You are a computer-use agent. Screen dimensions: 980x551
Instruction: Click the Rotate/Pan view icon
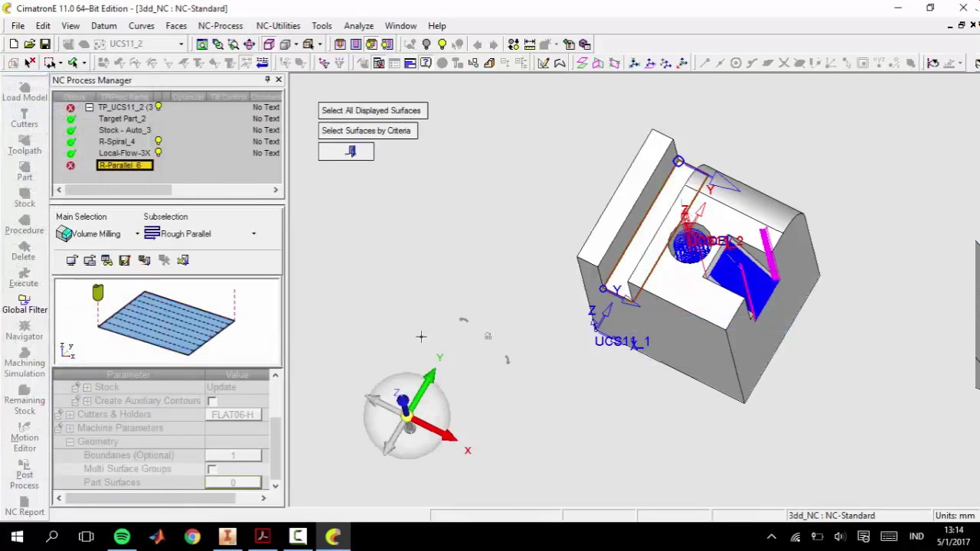[249, 44]
